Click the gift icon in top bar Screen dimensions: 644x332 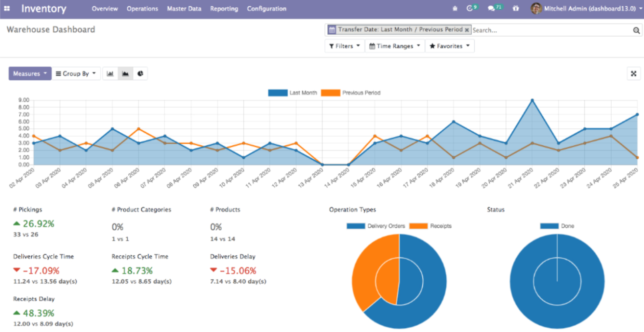click(516, 9)
